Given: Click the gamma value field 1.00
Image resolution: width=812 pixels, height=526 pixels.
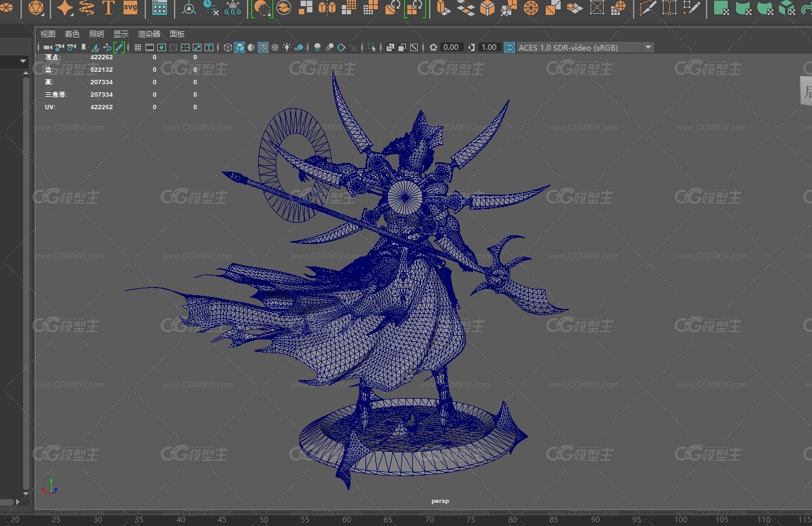Looking at the screenshot, I should [490, 47].
